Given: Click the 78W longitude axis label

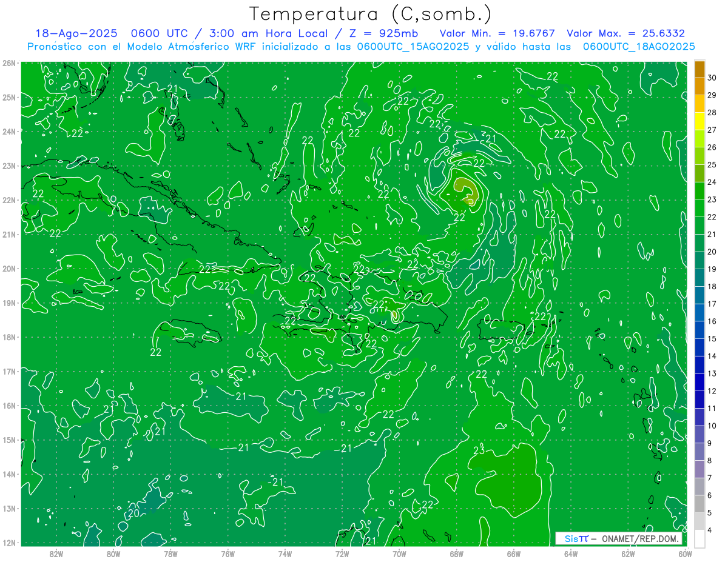Looking at the screenshot, I should tap(170, 554).
